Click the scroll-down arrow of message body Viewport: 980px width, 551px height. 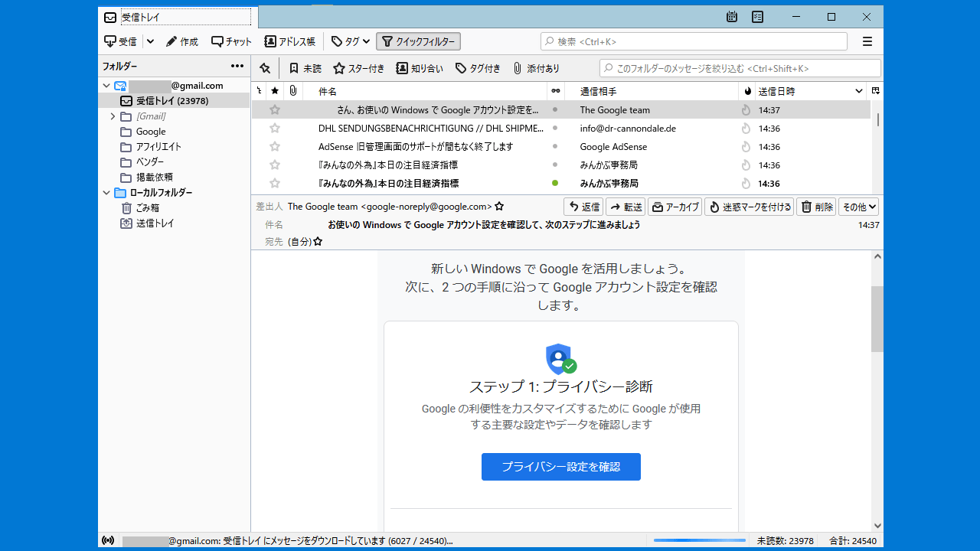pos(877,526)
